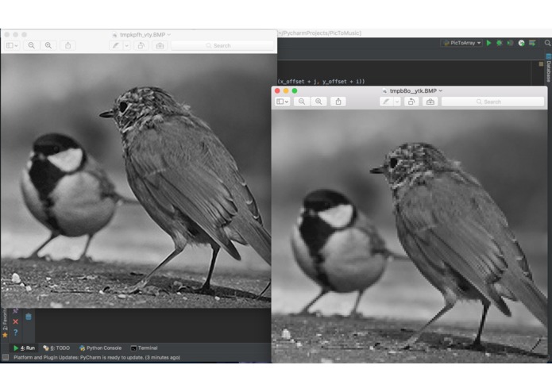Open the 6: TODO tool window tab

(x=56, y=348)
